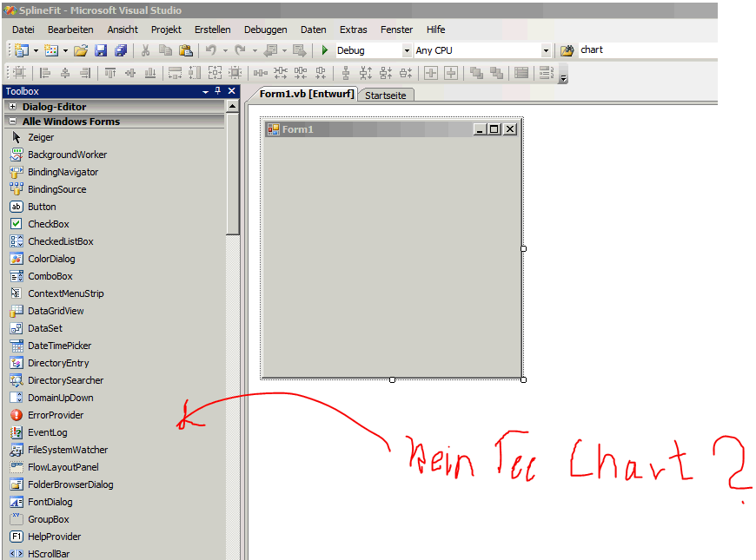Click the Undo arrow icon
This screenshot has height=560, width=756.
coord(210,50)
